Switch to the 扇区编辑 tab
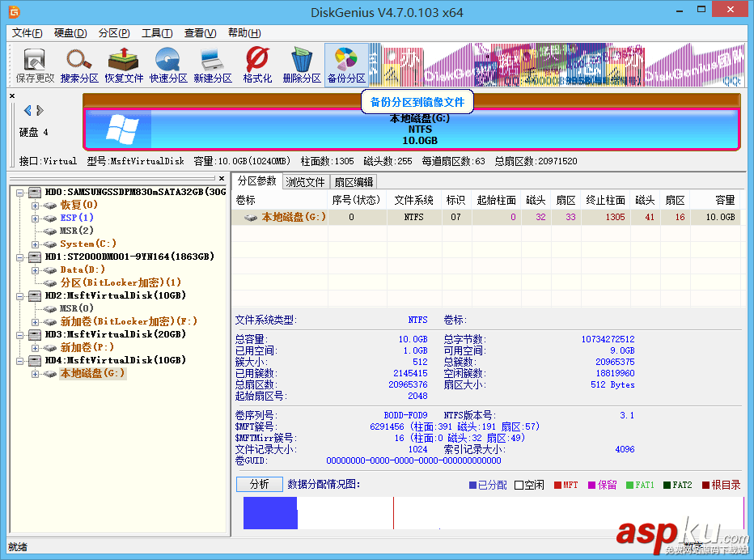The image size is (754, 560). pos(354,181)
